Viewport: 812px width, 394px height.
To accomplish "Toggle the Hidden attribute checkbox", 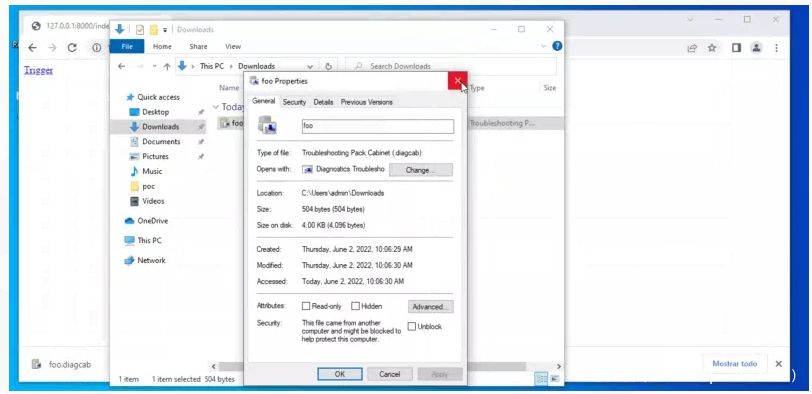I will [355, 306].
